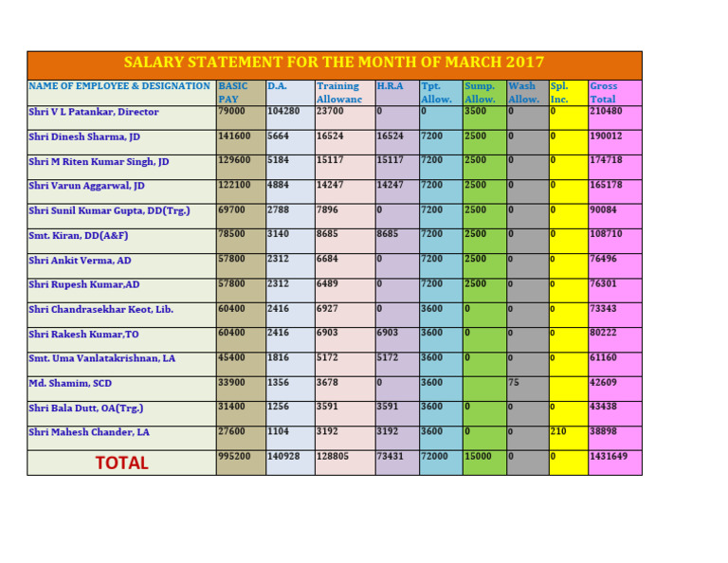Image resolution: width=728 pixels, height=563 pixels.
Task: Select Smt. Kiran, DD(A&F)
Action: [79, 236]
